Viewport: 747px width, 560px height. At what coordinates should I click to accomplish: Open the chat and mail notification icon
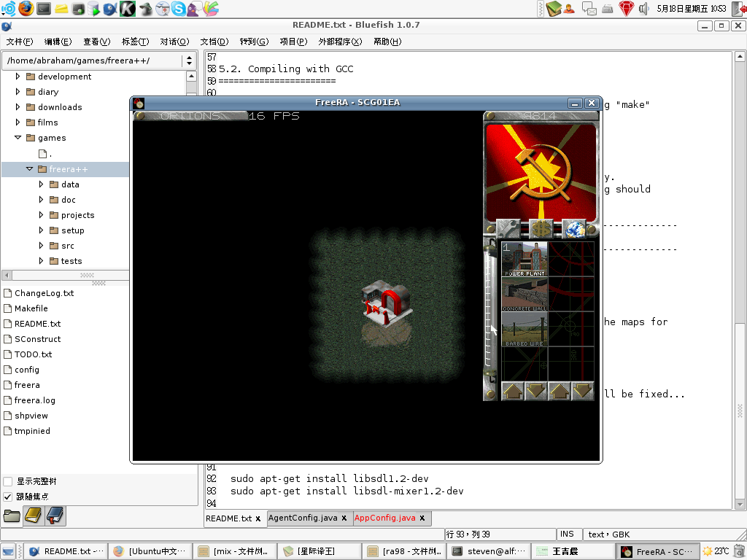click(589, 9)
